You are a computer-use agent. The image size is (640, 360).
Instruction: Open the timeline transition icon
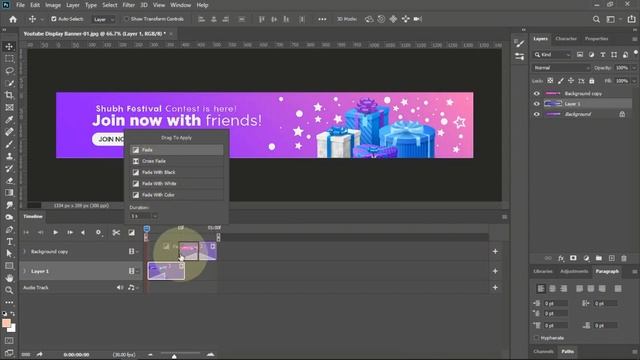click(131, 233)
